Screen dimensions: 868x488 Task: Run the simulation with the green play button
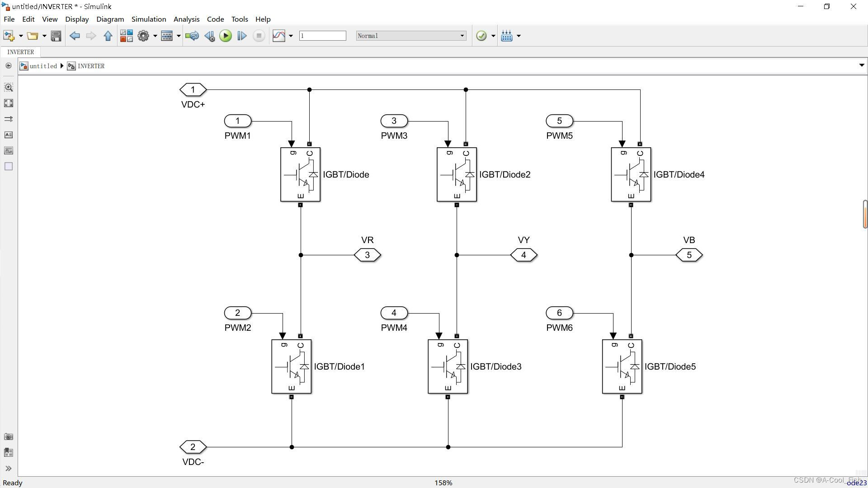point(225,36)
